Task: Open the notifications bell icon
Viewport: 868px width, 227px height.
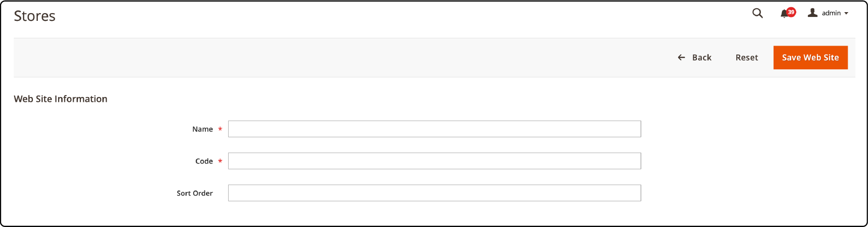Action: pos(785,14)
